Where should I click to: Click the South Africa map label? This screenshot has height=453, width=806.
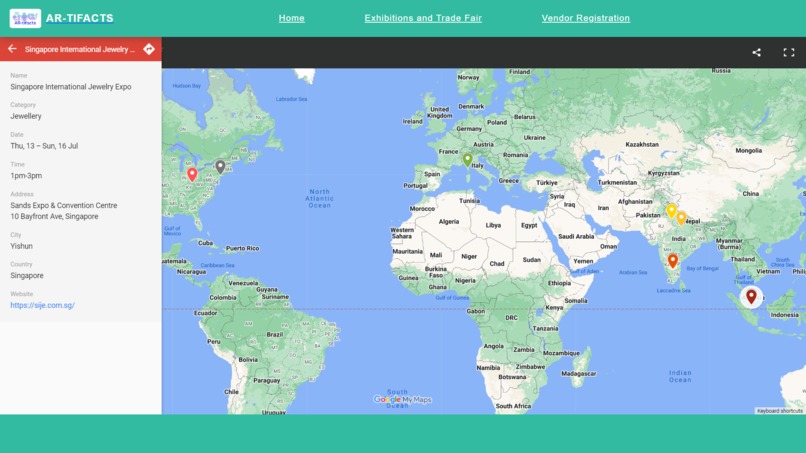[513, 406]
